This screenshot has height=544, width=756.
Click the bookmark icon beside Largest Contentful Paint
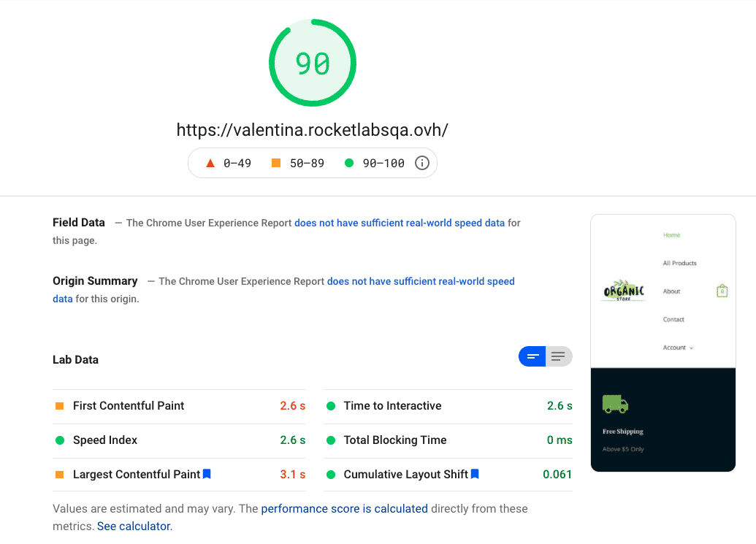207,475
